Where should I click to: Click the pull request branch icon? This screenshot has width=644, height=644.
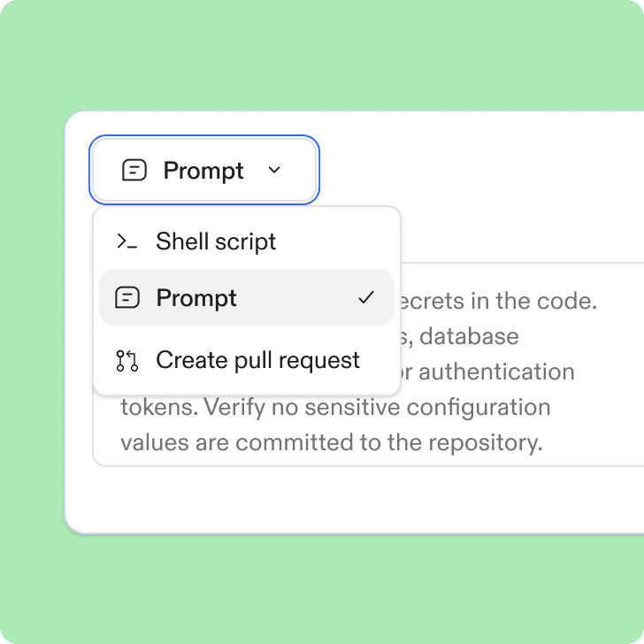pos(127,360)
